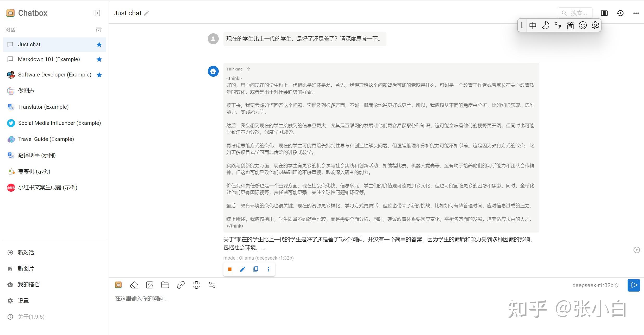Click model: Ollama (deepseek-r1:32b) label

(x=258, y=258)
